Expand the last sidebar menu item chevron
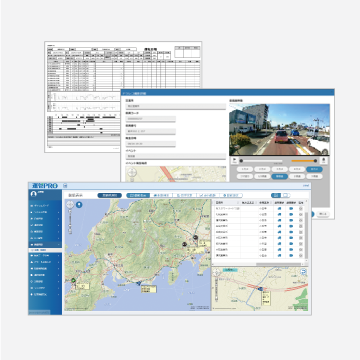 (59, 295)
